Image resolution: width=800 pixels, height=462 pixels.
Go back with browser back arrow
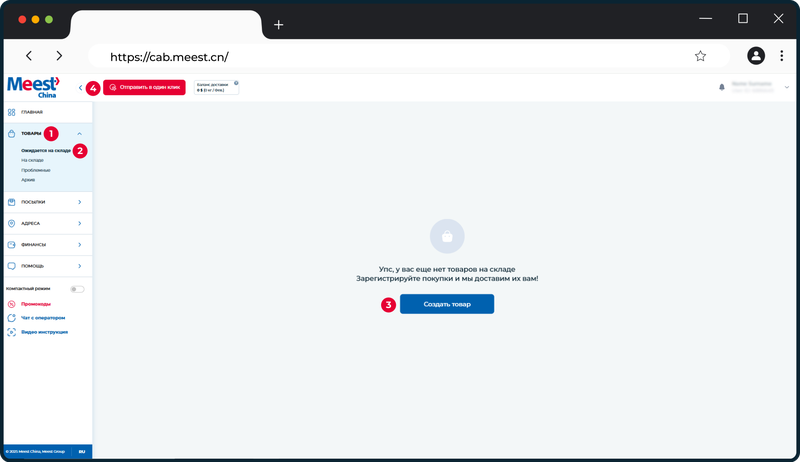pyautogui.click(x=29, y=56)
